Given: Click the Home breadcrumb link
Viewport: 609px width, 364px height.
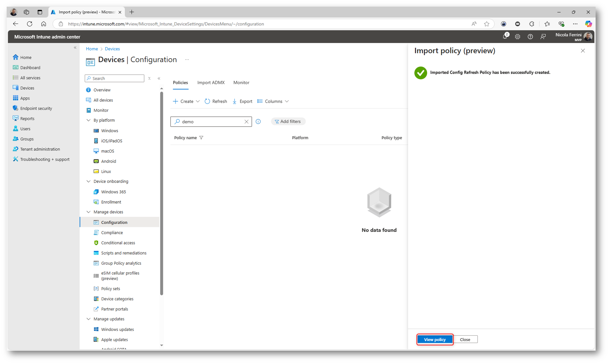Looking at the screenshot, I should coord(92,49).
